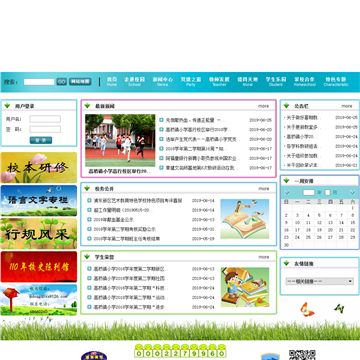
Task: Open announcement 浦东新区艺术教育特色学校
Action: pos(138,201)
